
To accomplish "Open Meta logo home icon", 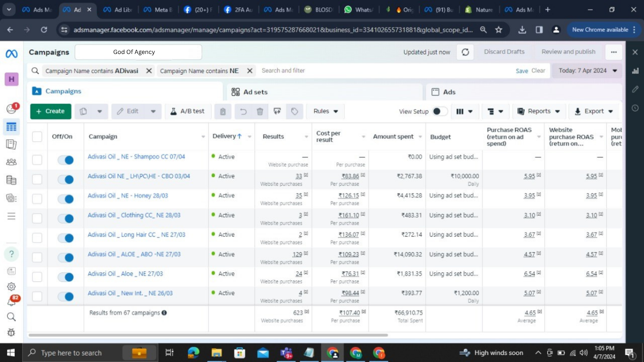I will coord(11,54).
